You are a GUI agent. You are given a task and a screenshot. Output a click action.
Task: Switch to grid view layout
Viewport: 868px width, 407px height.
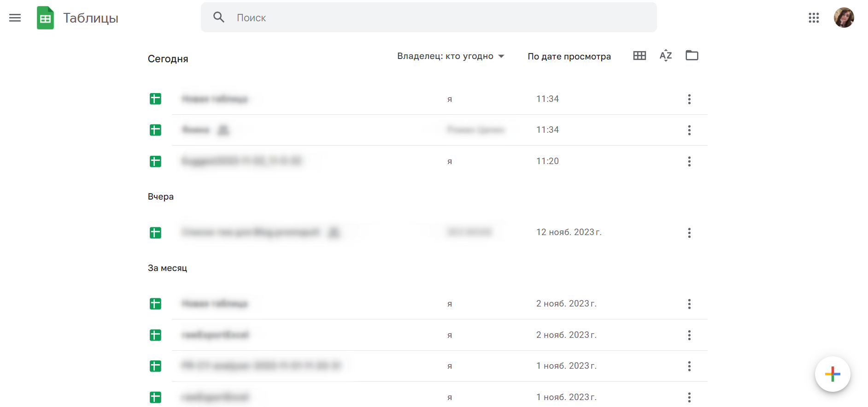click(x=639, y=56)
